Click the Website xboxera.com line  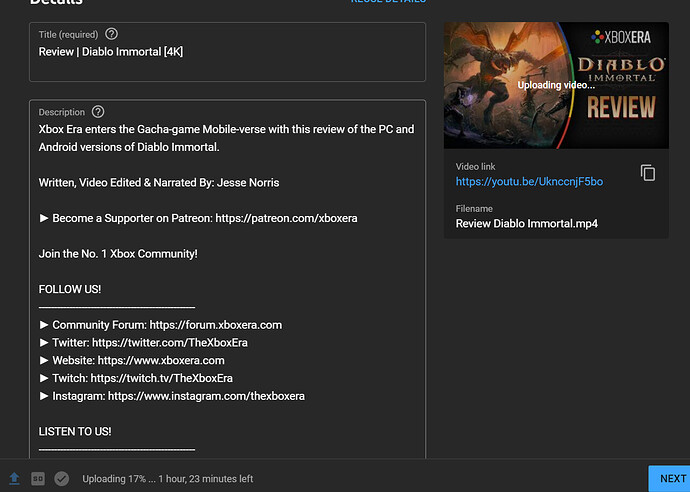(132, 360)
